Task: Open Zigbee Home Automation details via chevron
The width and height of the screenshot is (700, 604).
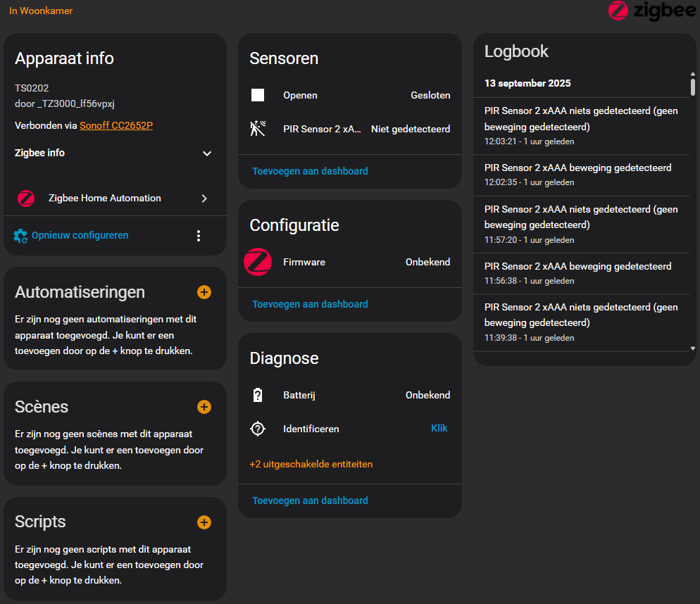Action: point(204,198)
